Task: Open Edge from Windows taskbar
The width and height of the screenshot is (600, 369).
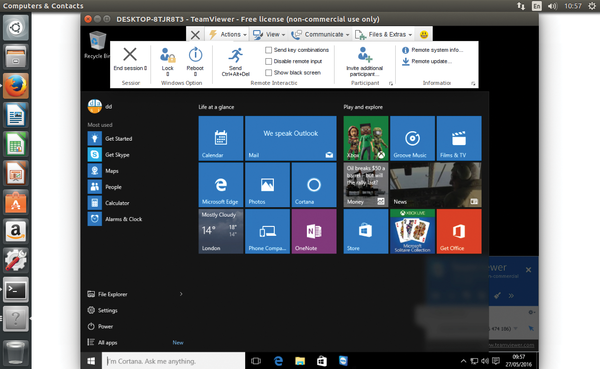Action: point(278,361)
